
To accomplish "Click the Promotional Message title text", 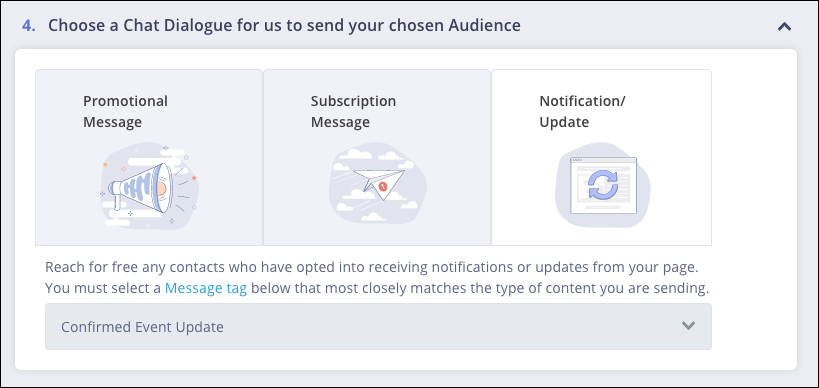I will (x=125, y=111).
